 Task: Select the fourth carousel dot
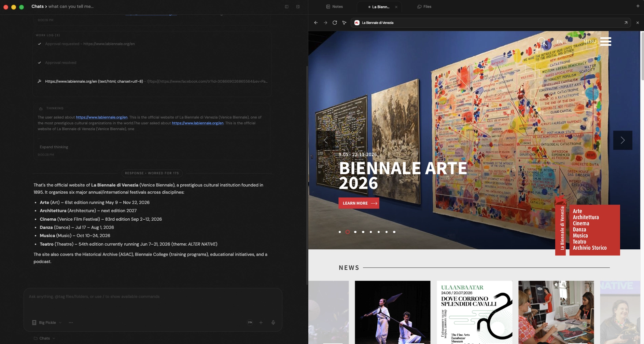click(x=363, y=232)
